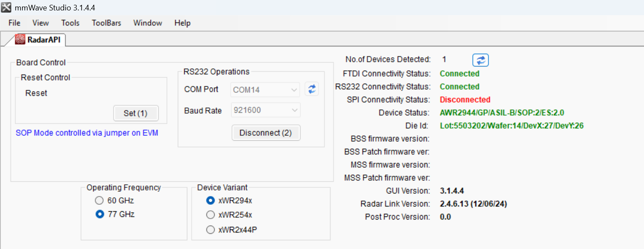Open the Tools menu

70,23
